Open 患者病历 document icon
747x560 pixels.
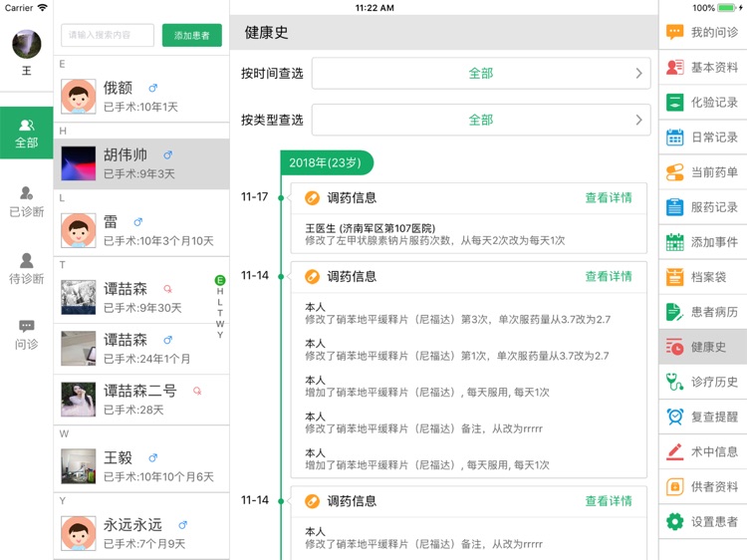coord(674,312)
